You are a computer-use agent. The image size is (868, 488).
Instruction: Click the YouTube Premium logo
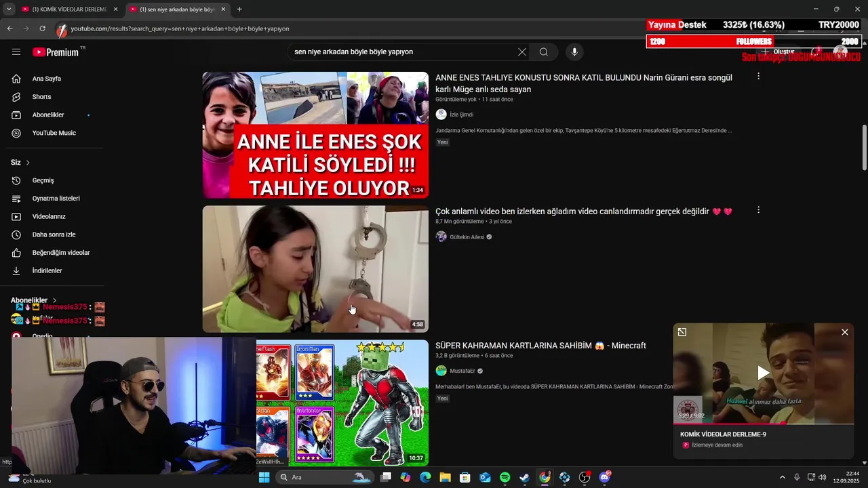click(x=56, y=52)
